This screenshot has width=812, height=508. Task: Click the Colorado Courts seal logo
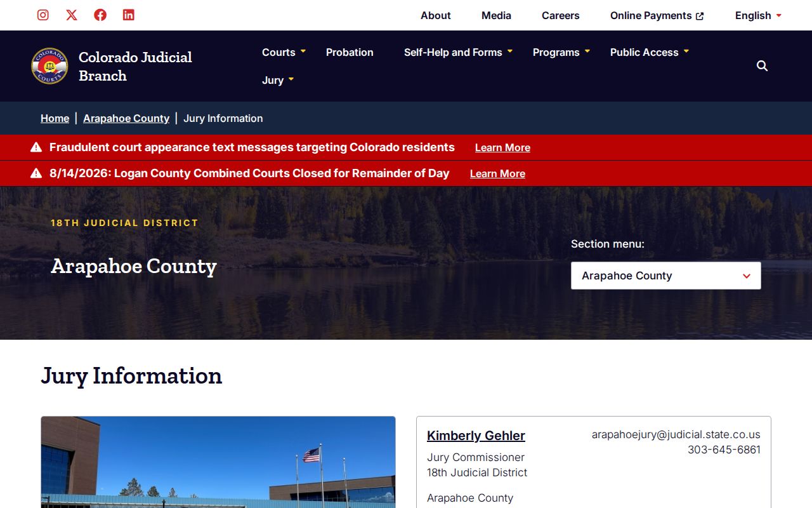pos(49,66)
